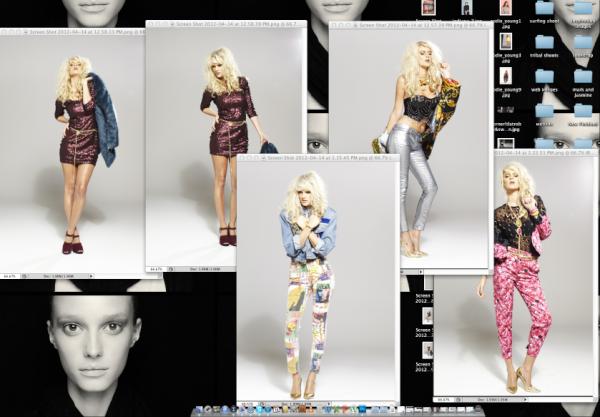Click zoom percentage field in 2.33.51 PM window

coord(443,399)
